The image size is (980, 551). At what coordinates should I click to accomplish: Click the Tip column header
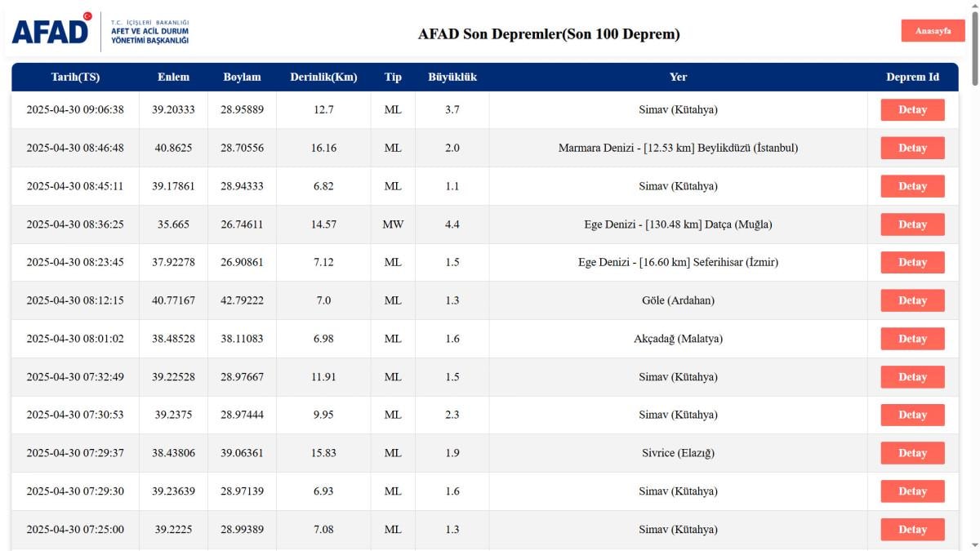tap(393, 78)
